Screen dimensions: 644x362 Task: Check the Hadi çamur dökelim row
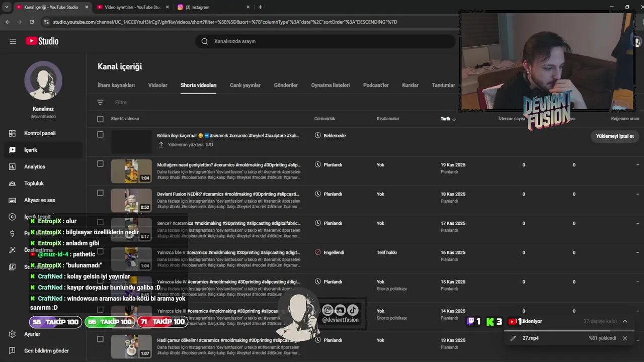tap(100, 339)
